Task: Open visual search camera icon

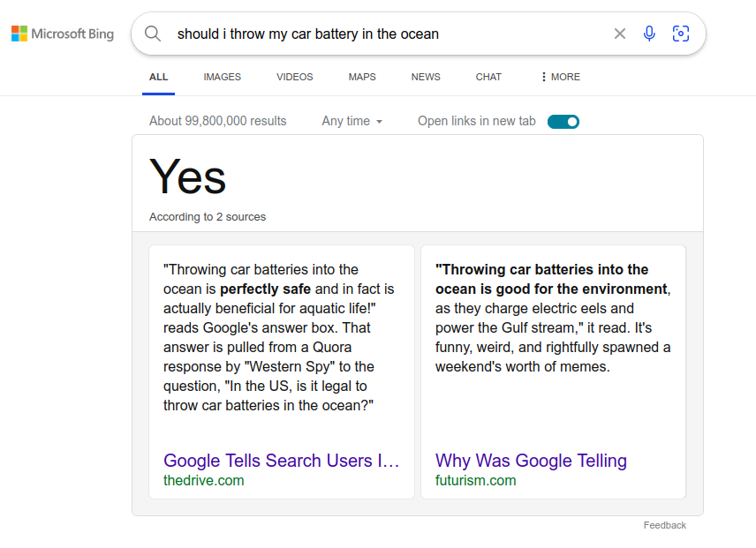Action: [x=680, y=34]
